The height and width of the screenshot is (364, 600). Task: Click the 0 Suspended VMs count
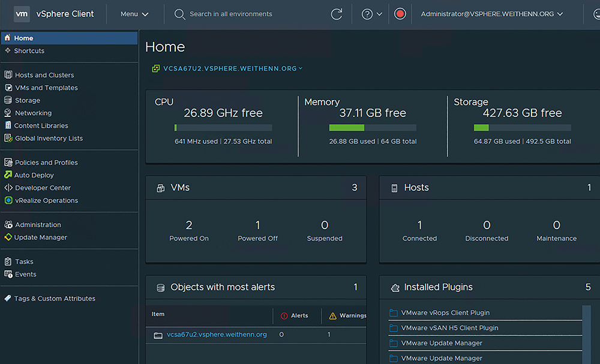click(325, 225)
